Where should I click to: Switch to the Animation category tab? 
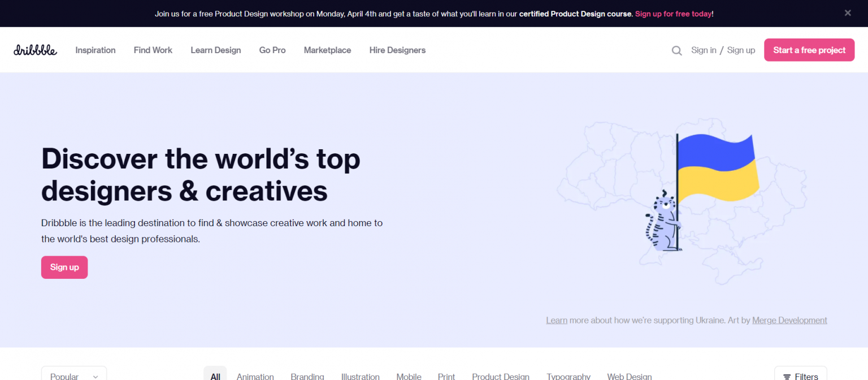(255, 375)
